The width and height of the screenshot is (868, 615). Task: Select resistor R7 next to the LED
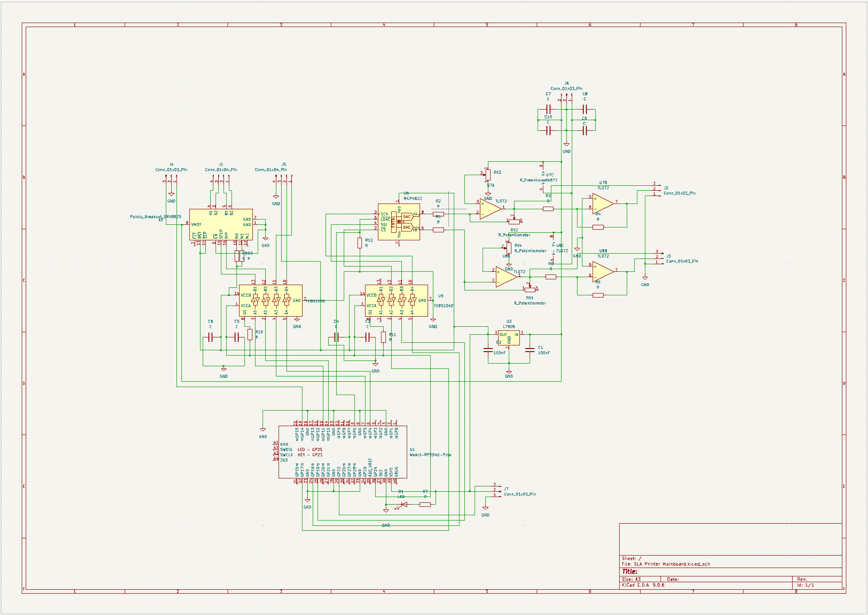(x=425, y=505)
